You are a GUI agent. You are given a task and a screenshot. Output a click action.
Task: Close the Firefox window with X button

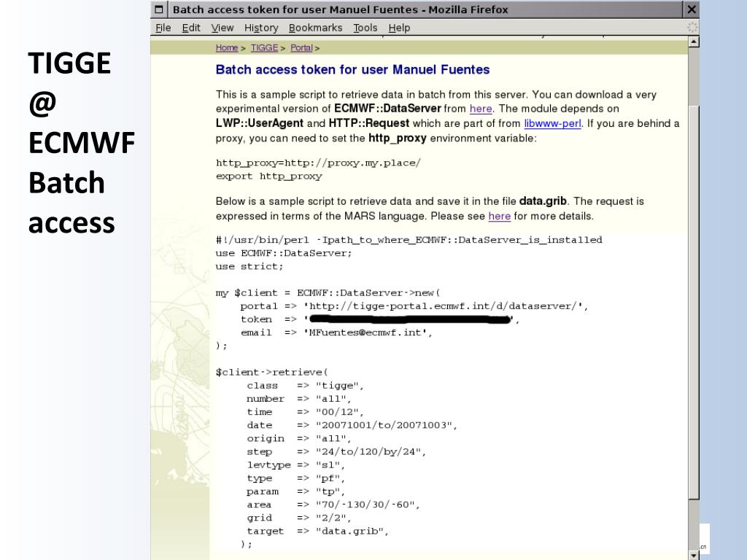[x=692, y=9]
